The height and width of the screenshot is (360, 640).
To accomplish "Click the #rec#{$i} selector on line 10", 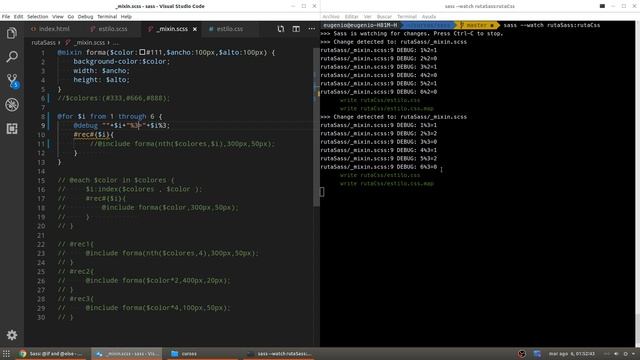I will pyautogui.click(x=93, y=134).
